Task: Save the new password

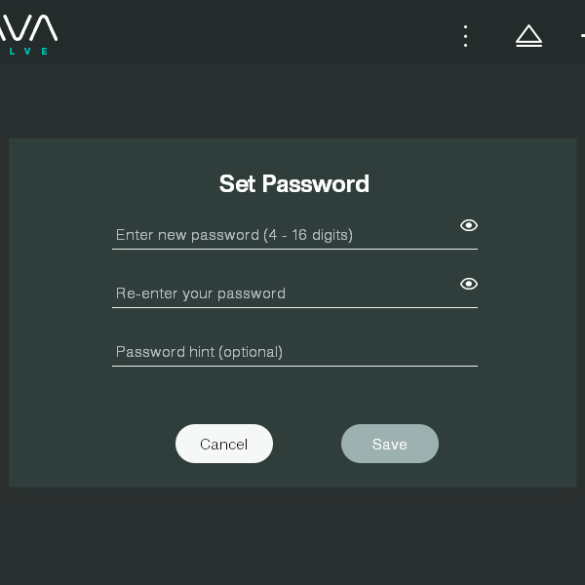Action: coord(390,444)
